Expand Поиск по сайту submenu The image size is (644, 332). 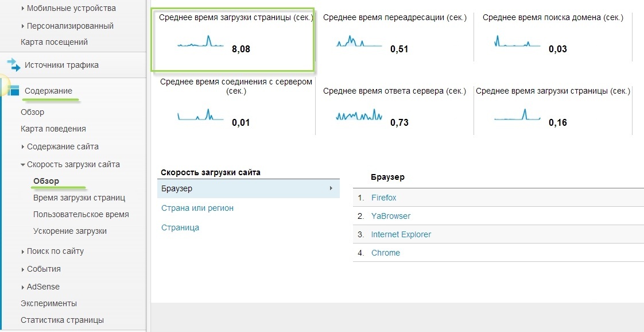pyautogui.click(x=23, y=251)
